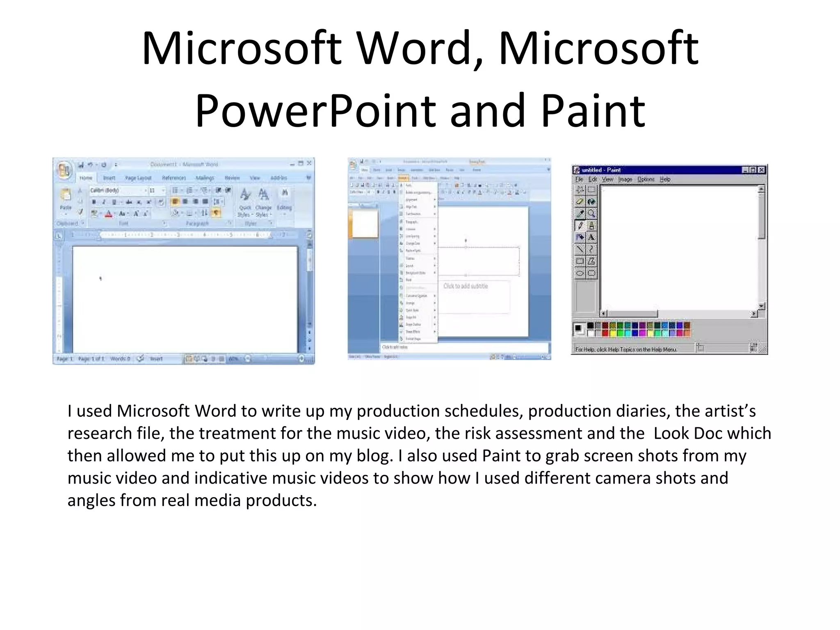Select the Free-Form Select tool in Paint
This screenshot has height=630, width=840.
(x=580, y=190)
